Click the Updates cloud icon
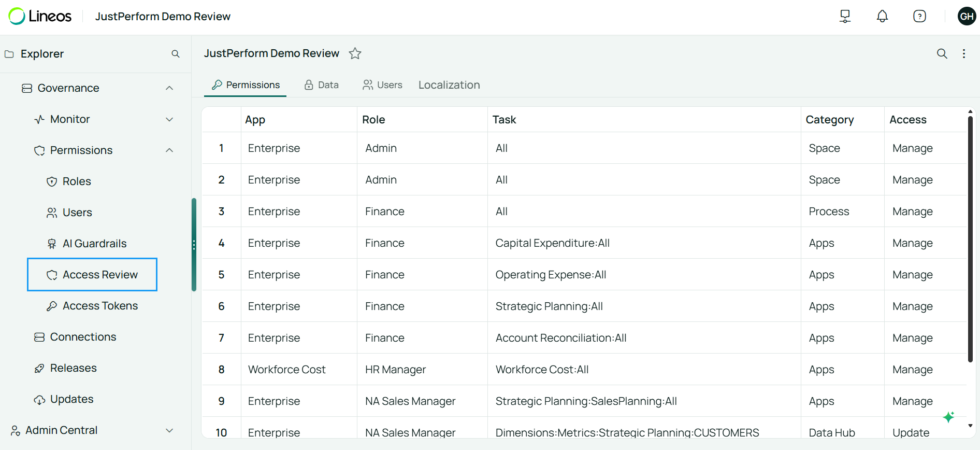This screenshot has height=450, width=980. coord(39,400)
